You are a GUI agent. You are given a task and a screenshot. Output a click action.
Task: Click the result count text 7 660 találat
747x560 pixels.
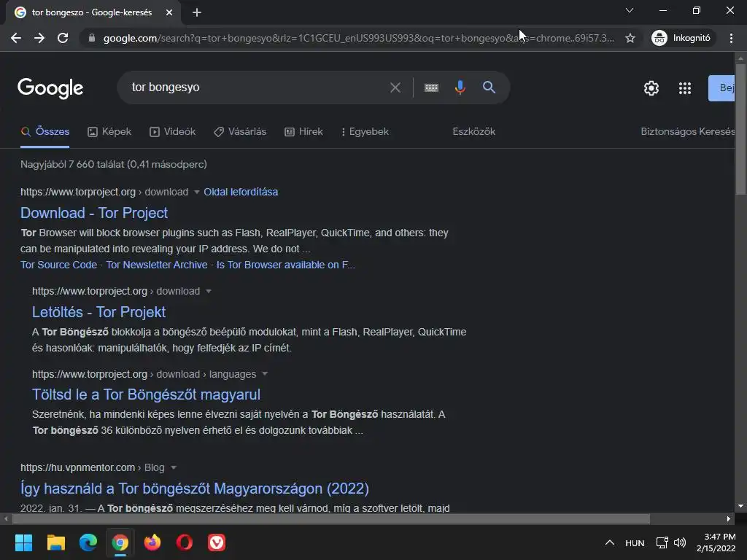point(113,165)
